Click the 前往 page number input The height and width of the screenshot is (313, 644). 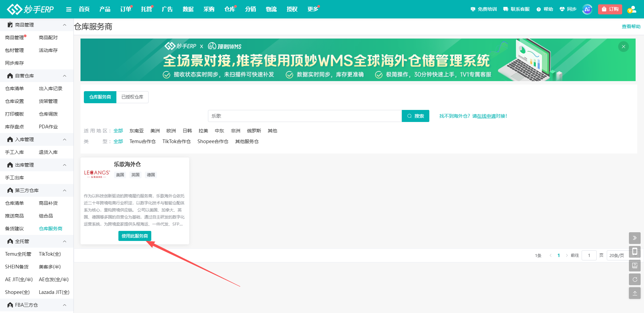click(589, 255)
